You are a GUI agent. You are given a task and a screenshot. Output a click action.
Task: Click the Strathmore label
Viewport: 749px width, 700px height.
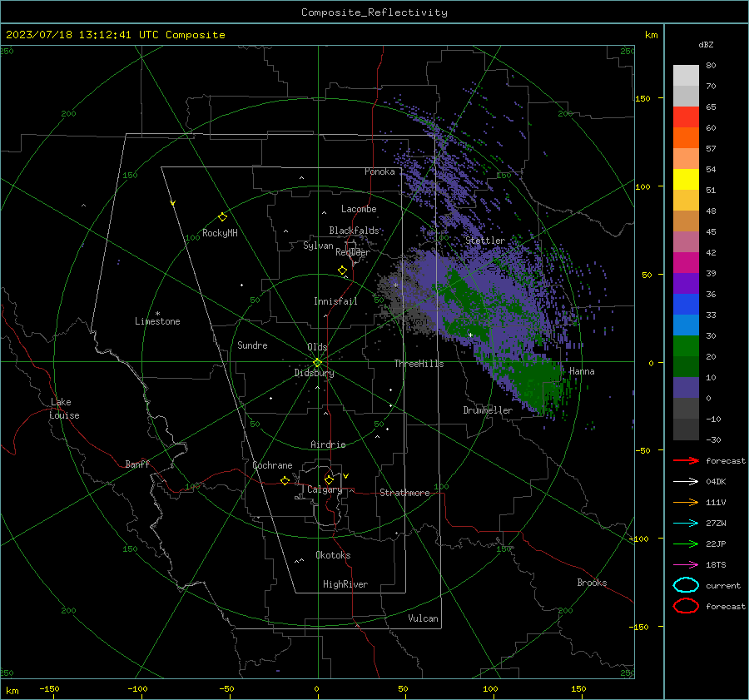click(404, 493)
